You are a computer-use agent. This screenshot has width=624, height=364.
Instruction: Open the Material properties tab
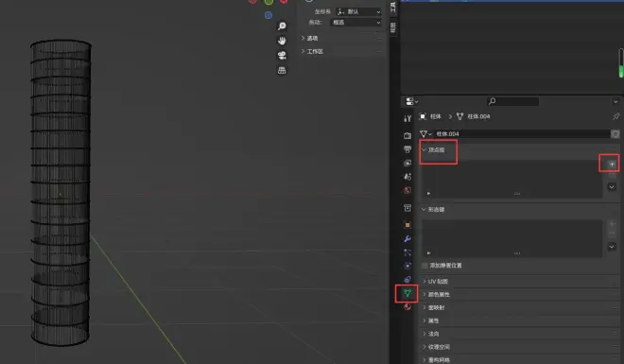(x=407, y=306)
